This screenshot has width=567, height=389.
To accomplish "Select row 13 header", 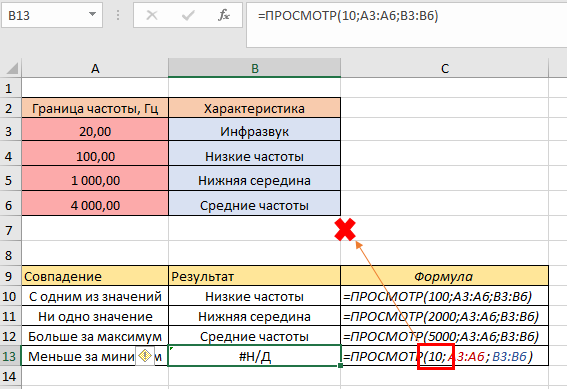I will tap(10, 356).
